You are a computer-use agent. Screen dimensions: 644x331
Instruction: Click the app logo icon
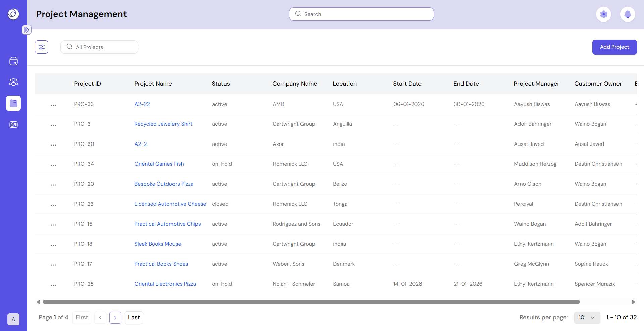coord(13,14)
